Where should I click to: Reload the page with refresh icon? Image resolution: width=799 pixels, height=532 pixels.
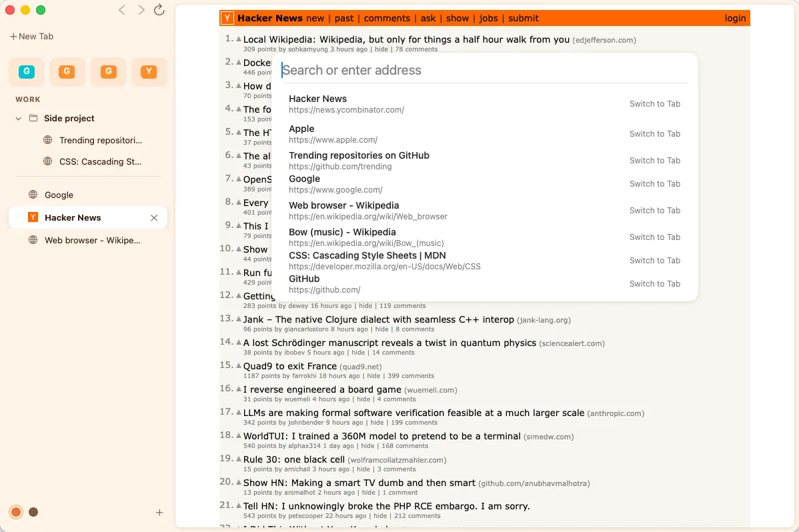coord(159,10)
